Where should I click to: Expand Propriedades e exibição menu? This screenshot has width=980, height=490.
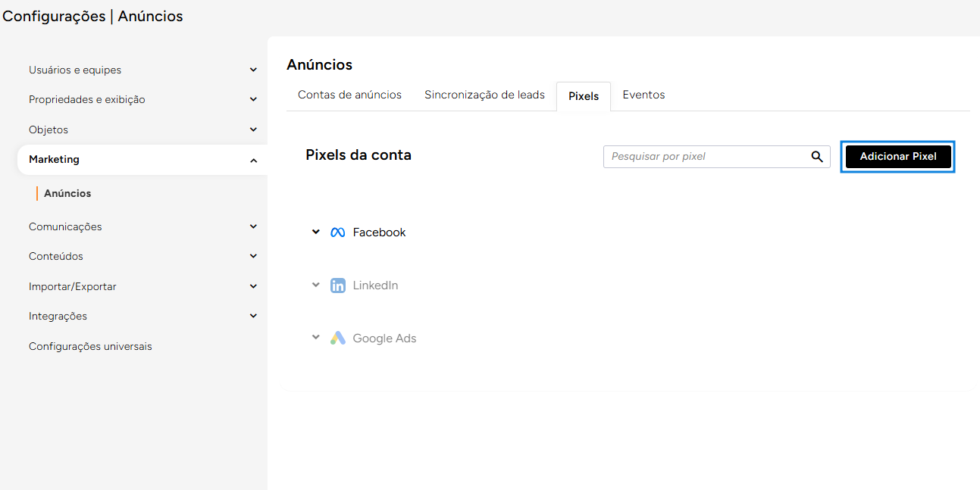click(x=253, y=99)
